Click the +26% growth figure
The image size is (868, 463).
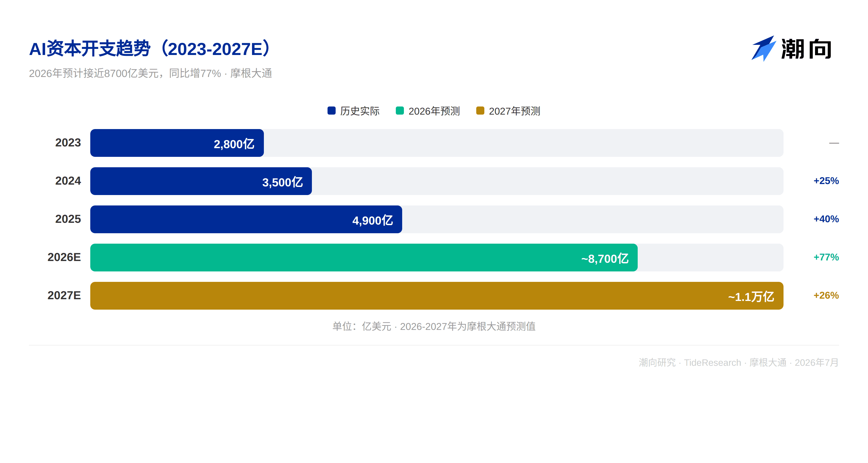point(826,295)
